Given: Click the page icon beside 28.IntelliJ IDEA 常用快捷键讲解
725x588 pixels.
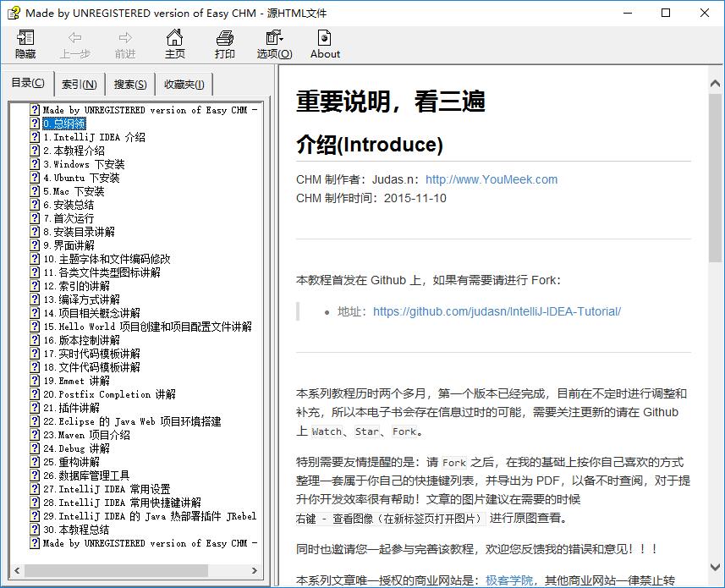Looking at the screenshot, I should 35,502.
